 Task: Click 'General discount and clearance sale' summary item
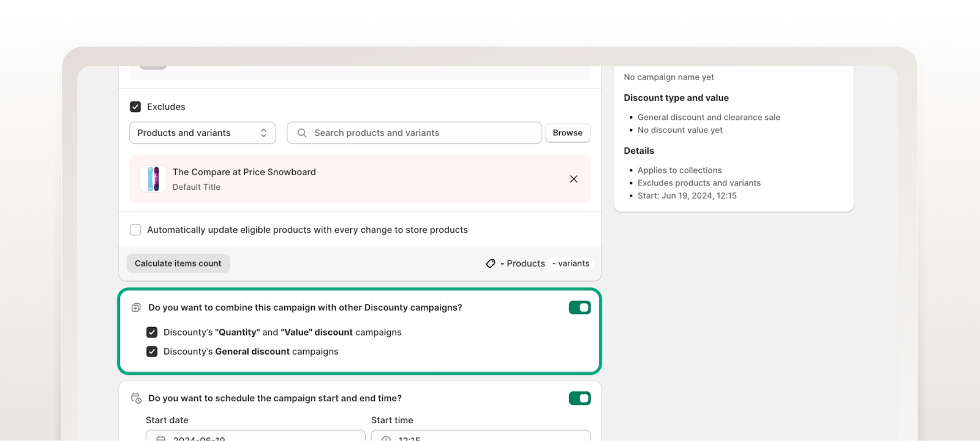pos(709,117)
